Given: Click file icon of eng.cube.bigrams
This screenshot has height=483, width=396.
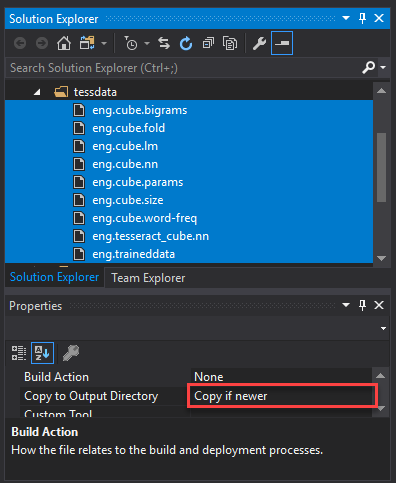Looking at the screenshot, I should 79,110.
